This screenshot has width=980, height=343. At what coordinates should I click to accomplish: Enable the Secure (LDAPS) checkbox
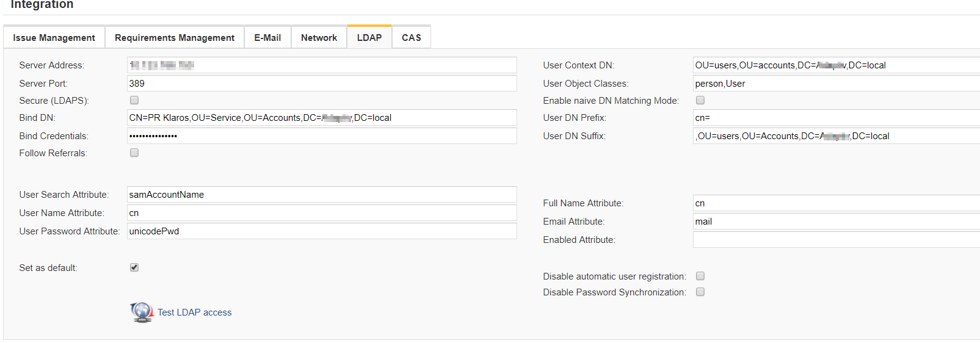[x=134, y=100]
